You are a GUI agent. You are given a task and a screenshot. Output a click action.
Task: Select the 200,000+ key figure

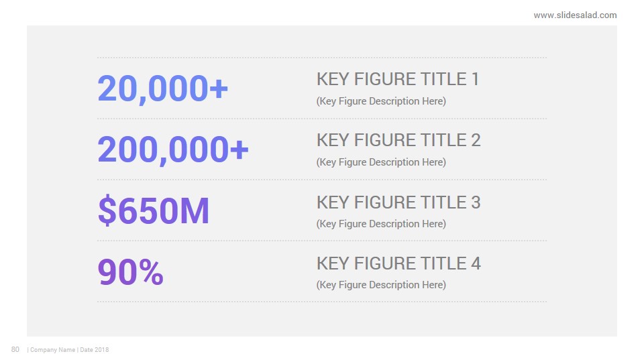point(173,149)
